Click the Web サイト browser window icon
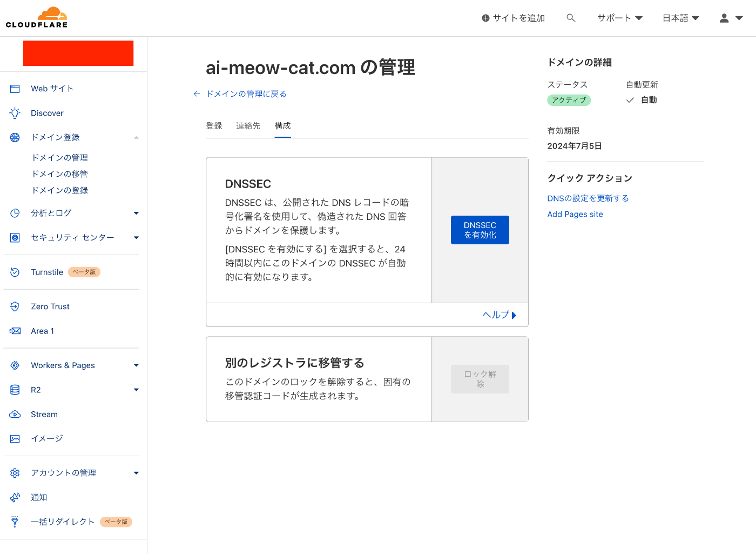 tap(15, 89)
